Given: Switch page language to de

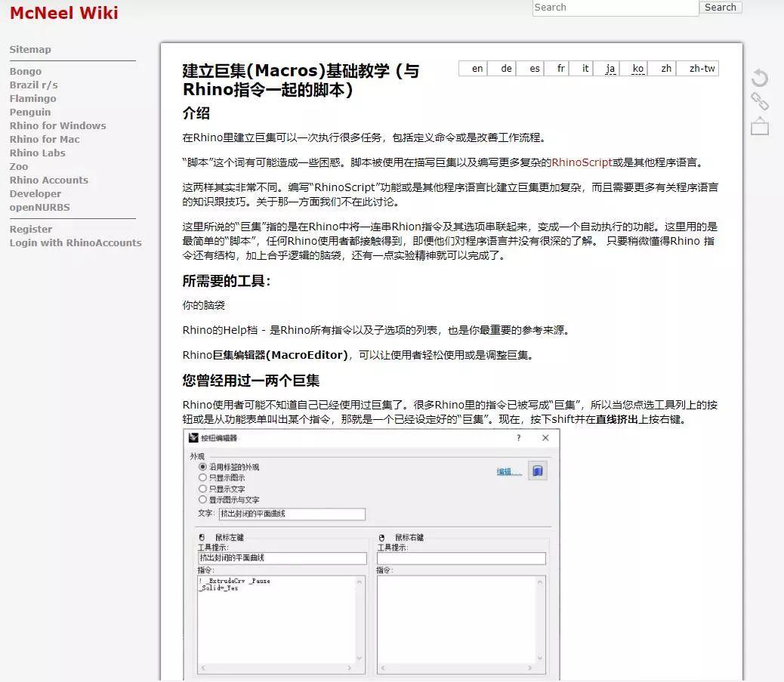Looking at the screenshot, I should pyautogui.click(x=507, y=69).
